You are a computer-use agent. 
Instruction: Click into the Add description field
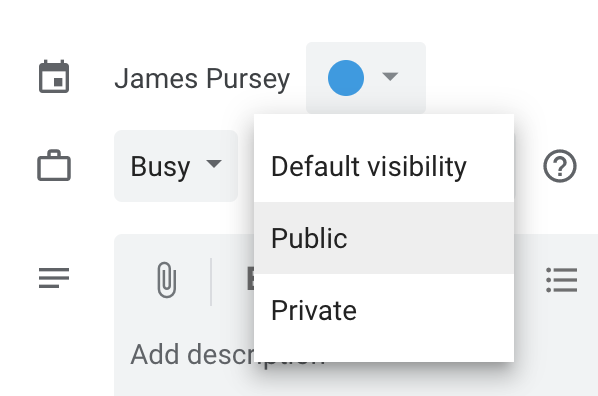pyautogui.click(x=191, y=354)
